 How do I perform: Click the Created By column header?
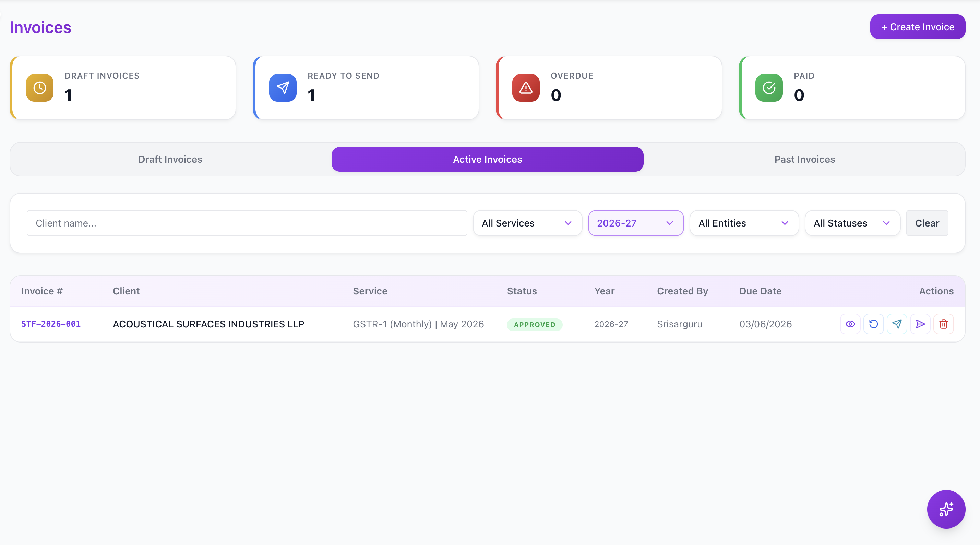tap(682, 291)
